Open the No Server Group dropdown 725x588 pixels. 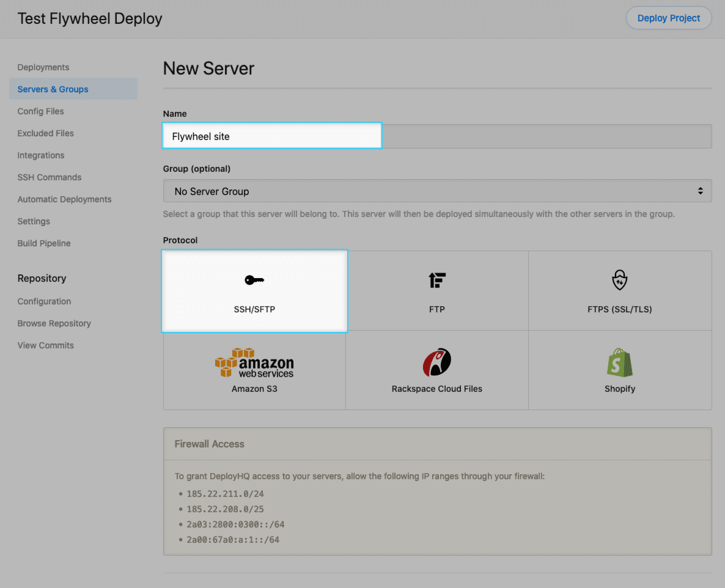(x=436, y=190)
